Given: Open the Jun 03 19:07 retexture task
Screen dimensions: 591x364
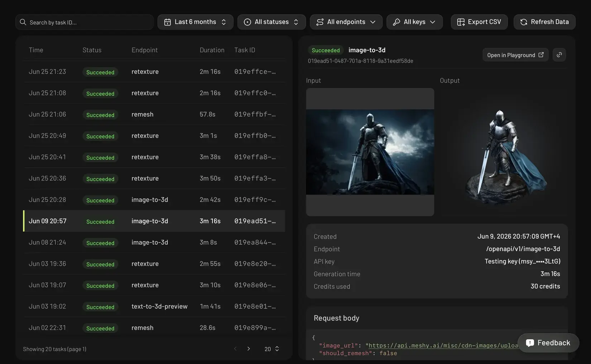Looking at the screenshot, I should tap(154, 285).
